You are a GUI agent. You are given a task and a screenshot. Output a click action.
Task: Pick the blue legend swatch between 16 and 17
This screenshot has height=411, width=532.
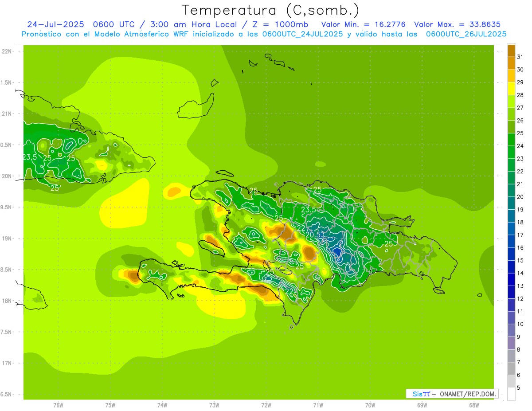coord(511,241)
